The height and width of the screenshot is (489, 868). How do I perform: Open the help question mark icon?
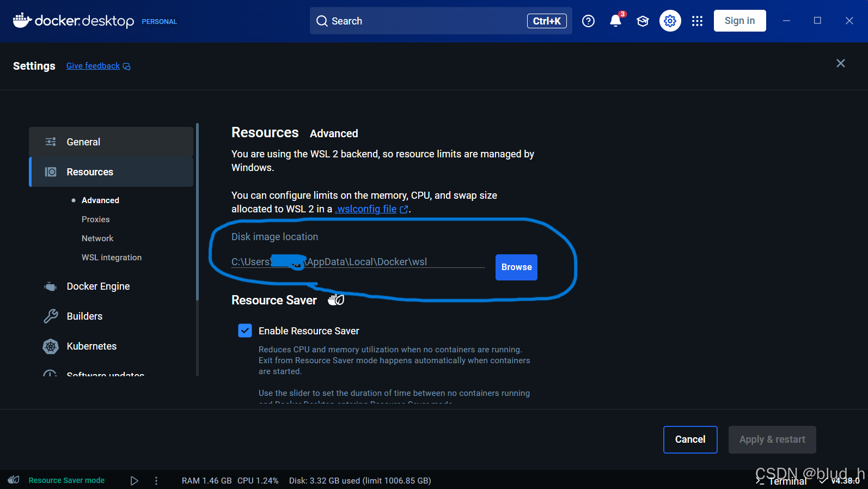[588, 21]
